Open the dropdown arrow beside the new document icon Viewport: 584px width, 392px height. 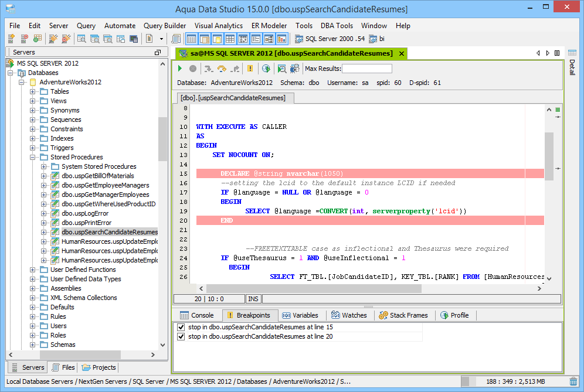click(161, 39)
